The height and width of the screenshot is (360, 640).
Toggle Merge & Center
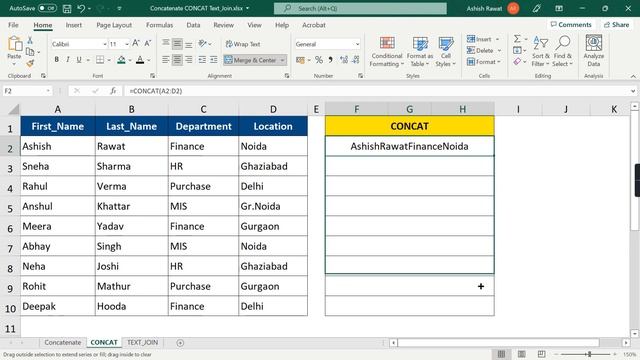pyautogui.click(x=251, y=60)
